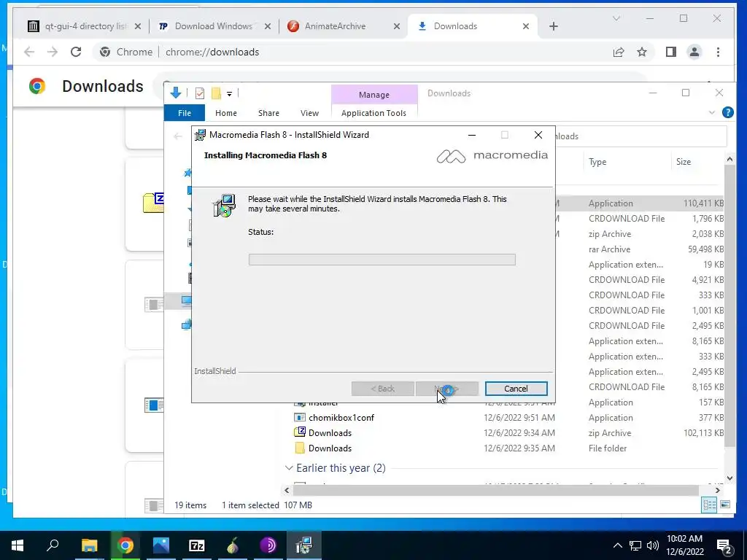Switch to the View ribbon tab
Viewport: 747px width, 560px height.
[309, 113]
